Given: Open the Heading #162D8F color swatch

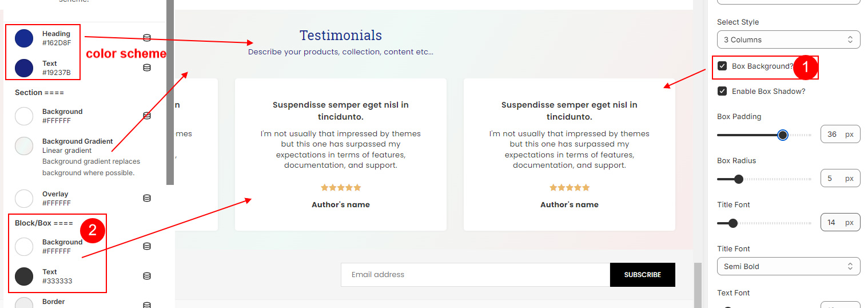Looking at the screenshot, I should pyautogui.click(x=24, y=38).
